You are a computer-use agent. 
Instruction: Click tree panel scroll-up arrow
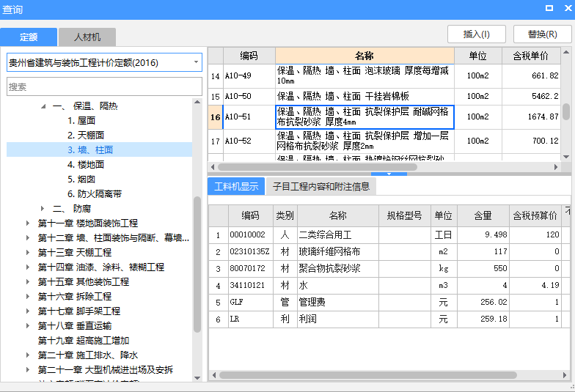pos(197,102)
